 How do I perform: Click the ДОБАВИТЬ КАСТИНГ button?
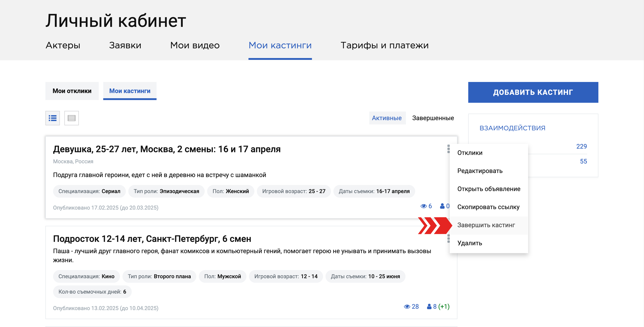point(533,92)
